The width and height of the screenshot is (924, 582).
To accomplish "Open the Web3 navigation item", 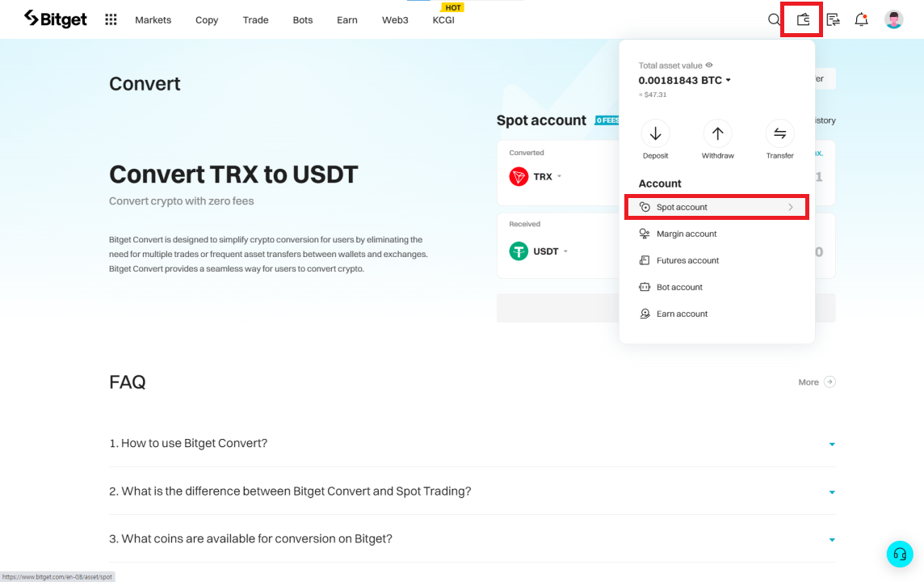I will point(395,20).
